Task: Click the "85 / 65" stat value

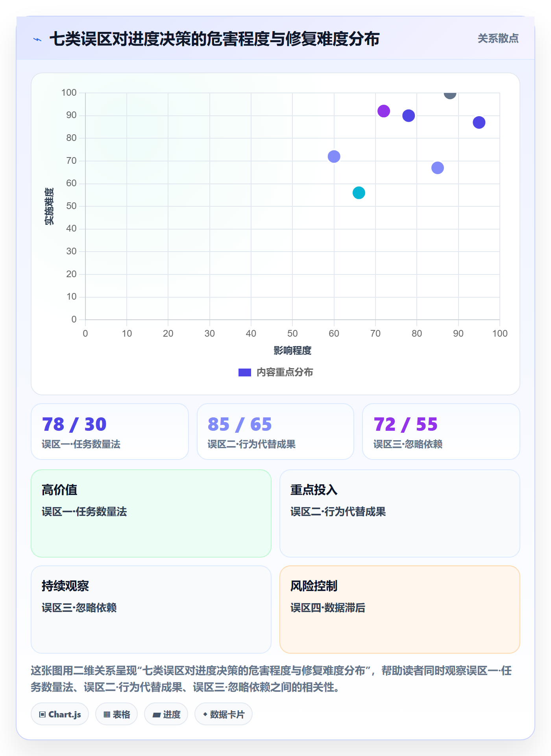Action: [x=240, y=424]
